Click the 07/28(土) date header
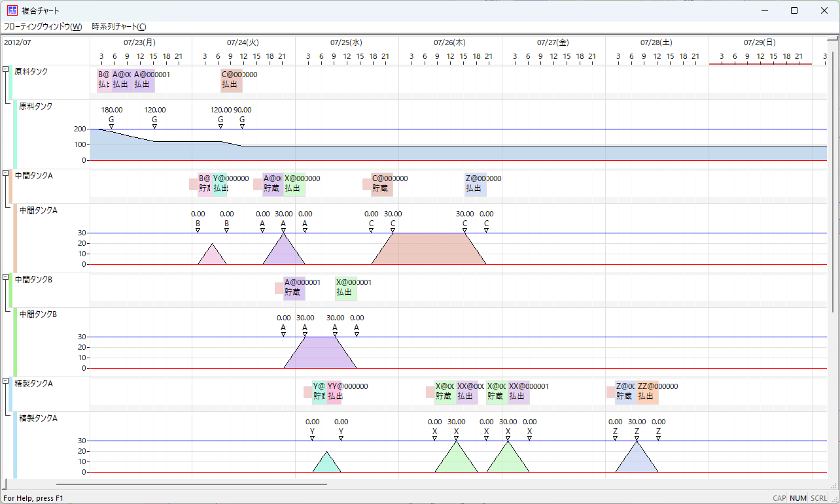 click(x=657, y=42)
